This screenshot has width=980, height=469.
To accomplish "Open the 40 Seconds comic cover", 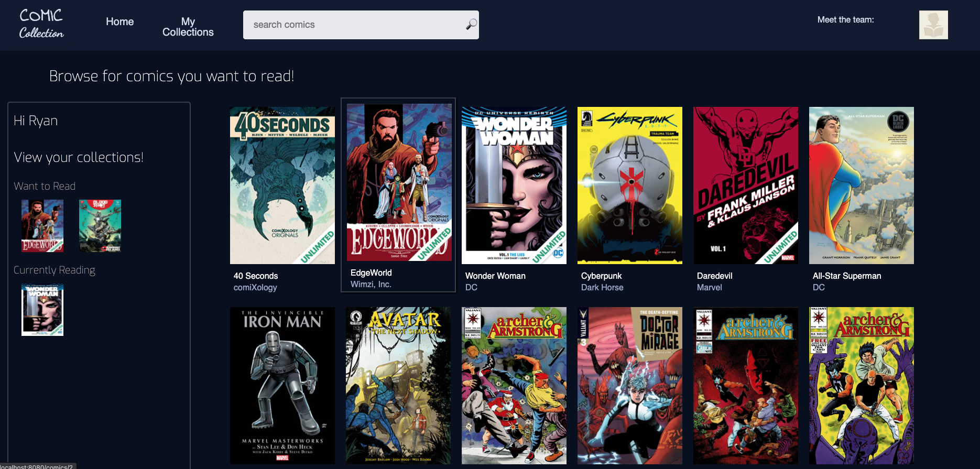I will (282, 186).
